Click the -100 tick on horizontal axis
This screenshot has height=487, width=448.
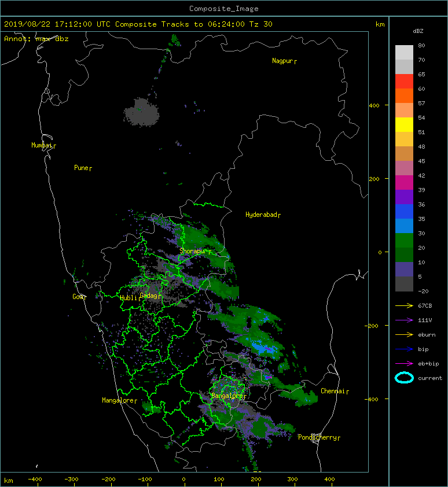click(145, 479)
